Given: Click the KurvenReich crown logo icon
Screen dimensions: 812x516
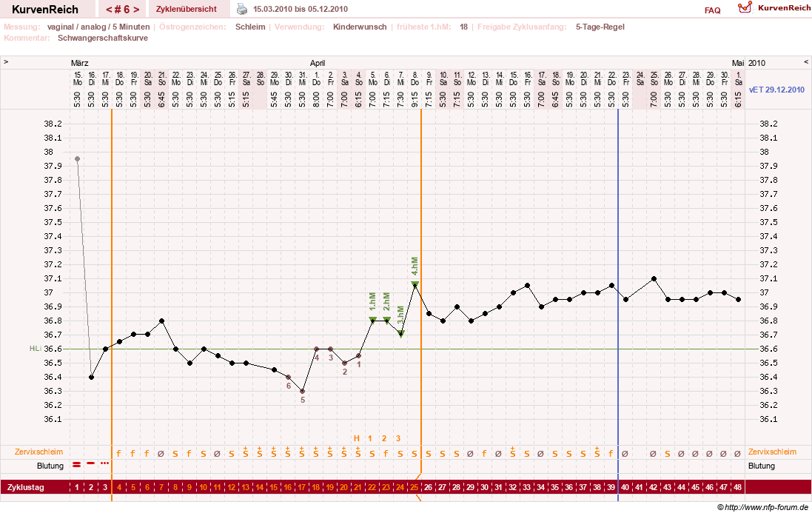Looking at the screenshot, I should pyautogui.click(x=745, y=7).
